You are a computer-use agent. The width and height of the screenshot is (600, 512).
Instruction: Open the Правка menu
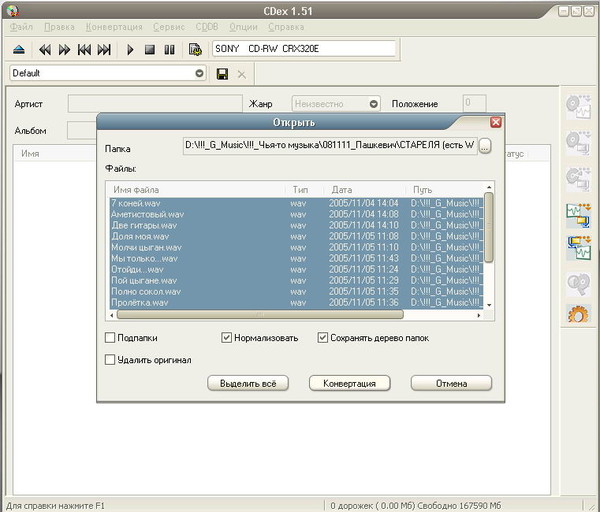tap(59, 27)
